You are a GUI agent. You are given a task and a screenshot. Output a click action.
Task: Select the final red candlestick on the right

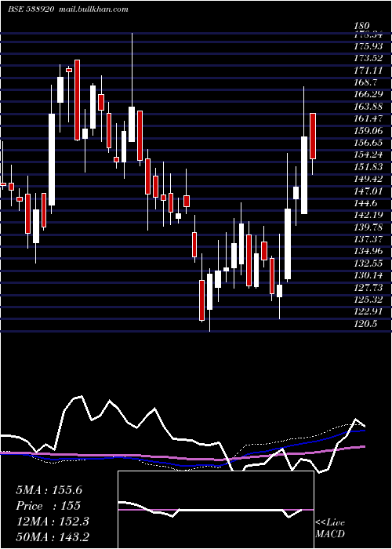[x=313, y=136]
